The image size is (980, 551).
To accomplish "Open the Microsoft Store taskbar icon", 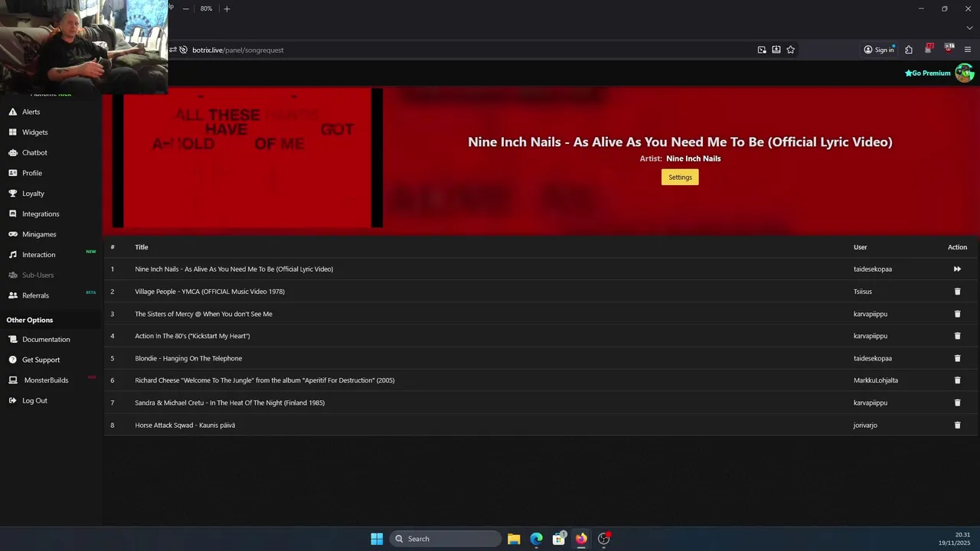I will [x=559, y=539].
